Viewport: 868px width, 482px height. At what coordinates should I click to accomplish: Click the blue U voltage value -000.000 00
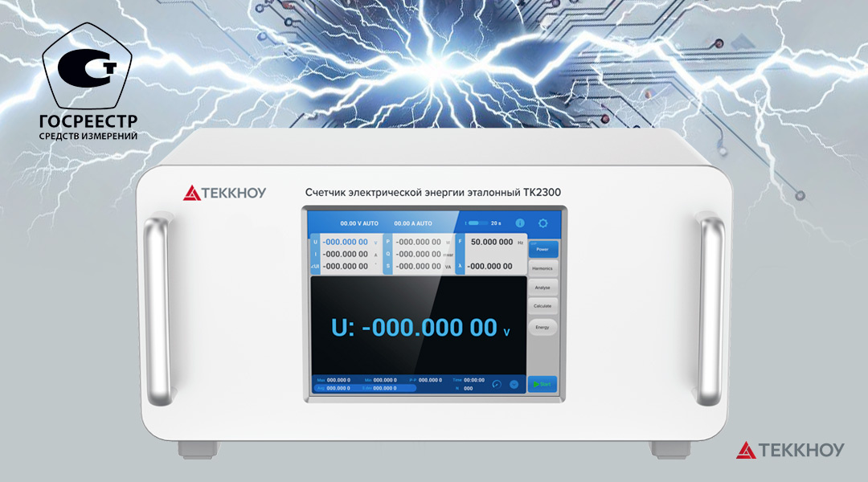346,242
